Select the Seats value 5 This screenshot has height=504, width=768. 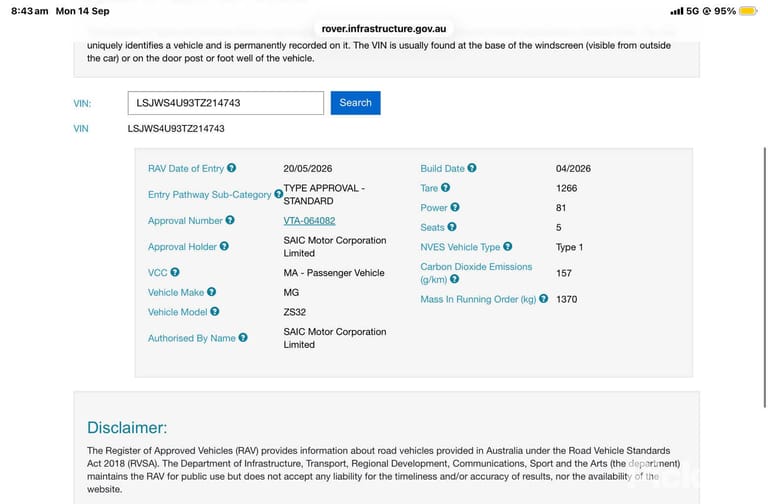[558, 227]
